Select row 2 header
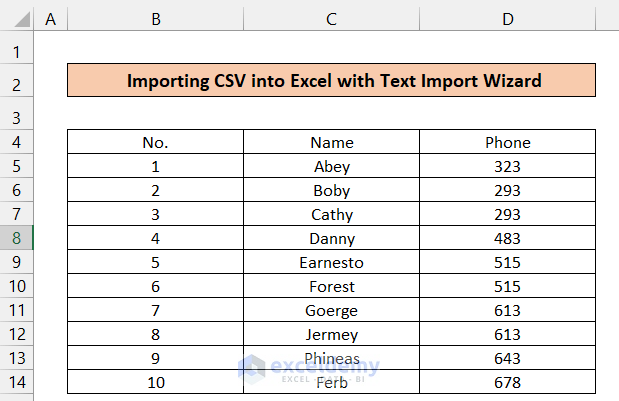 point(17,83)
